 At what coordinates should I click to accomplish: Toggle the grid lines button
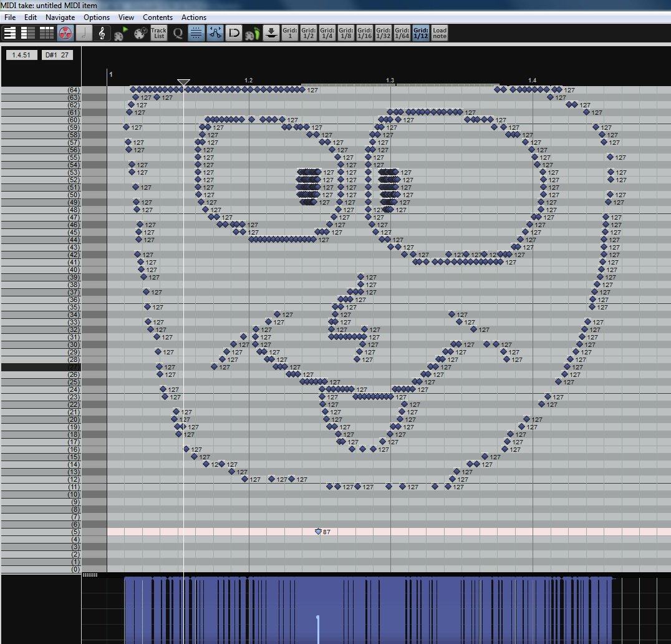click(196, 33)
